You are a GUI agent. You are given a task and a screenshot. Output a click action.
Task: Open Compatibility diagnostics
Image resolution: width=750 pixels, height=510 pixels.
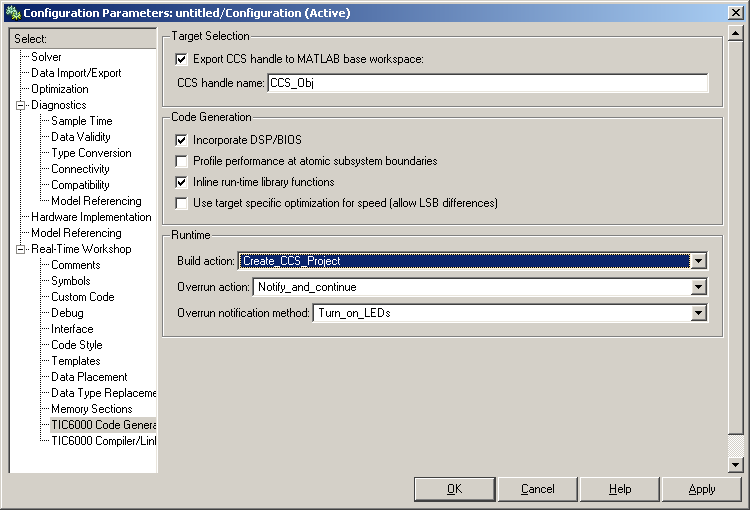click(x=80, y=185)
